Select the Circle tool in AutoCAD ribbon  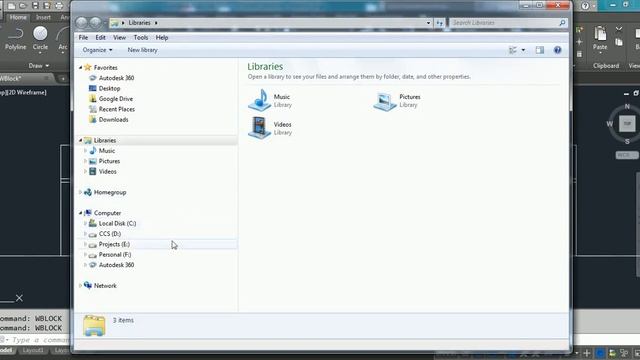point(40,39)
